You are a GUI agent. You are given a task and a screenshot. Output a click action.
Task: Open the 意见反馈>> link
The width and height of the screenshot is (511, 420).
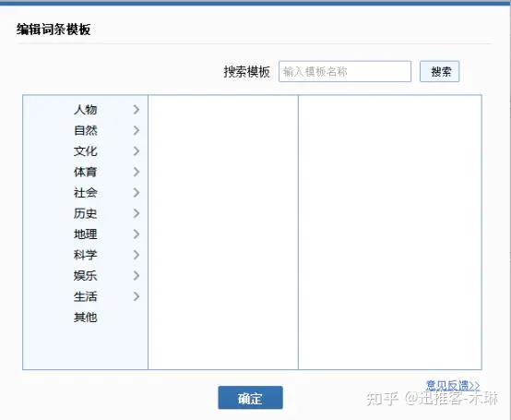coord(453,386)
